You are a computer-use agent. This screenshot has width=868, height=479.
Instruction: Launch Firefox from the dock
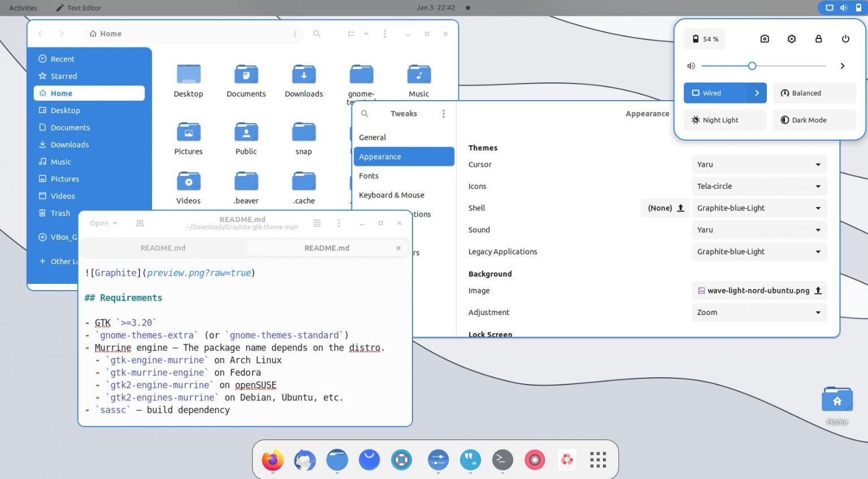coord(272,460)
